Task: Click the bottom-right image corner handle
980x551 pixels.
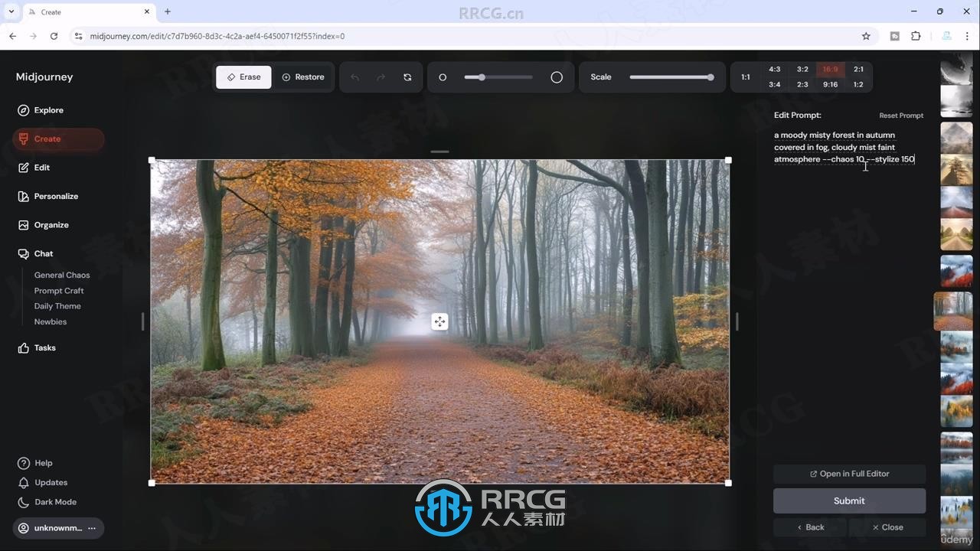Action: (x=728, y=483)
